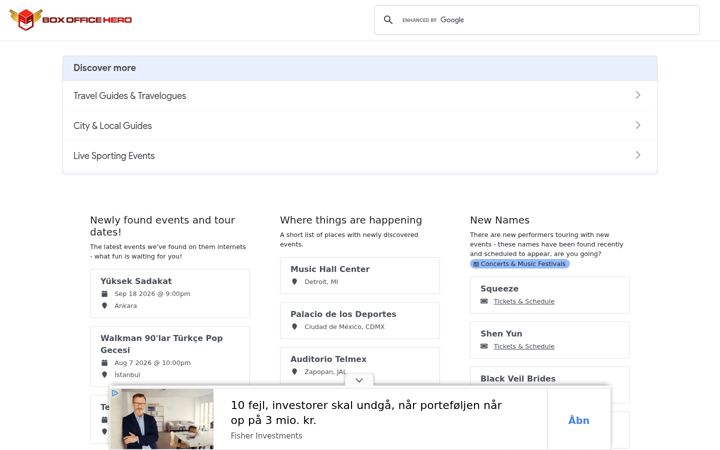Open Tickets & Schedule for Squeeze
720x450 pixels.
click(x=524, y=301)
